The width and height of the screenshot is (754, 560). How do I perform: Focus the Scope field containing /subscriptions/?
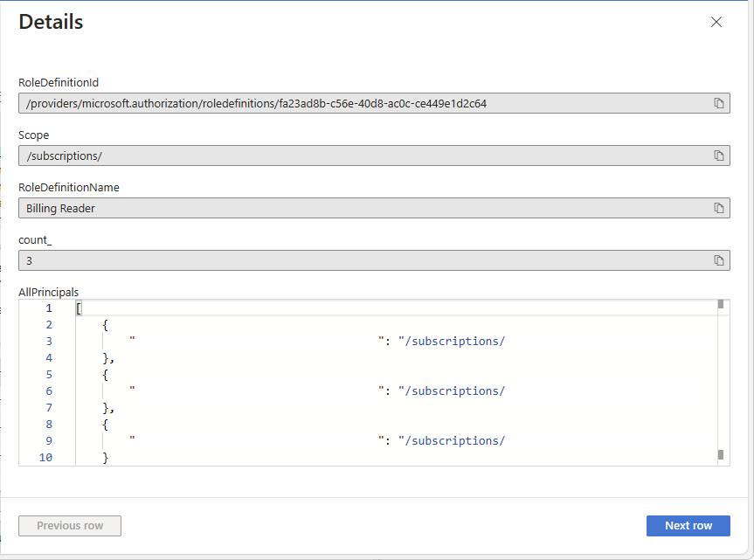coord(349,156)
